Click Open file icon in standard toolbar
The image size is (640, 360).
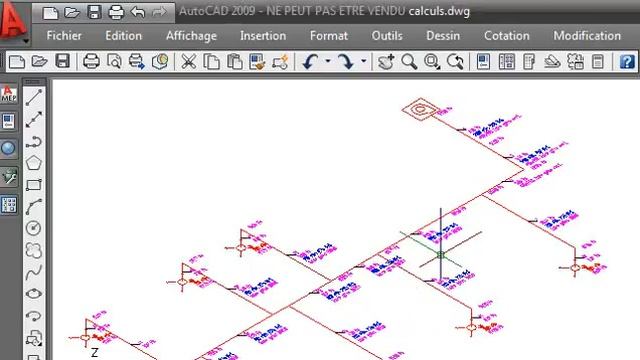[x=40, y=62]
